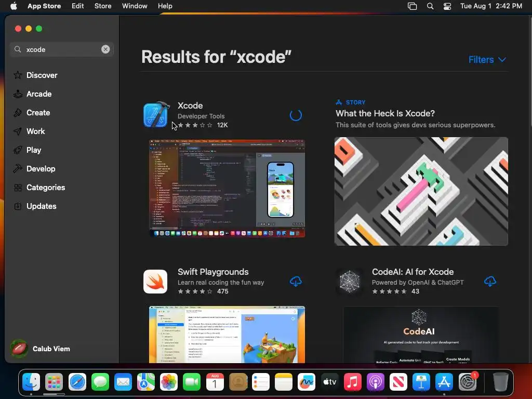Viewport: 532px width, 399px height.
Task: Open News from the Dock
Action: click(x=398, y=382)
